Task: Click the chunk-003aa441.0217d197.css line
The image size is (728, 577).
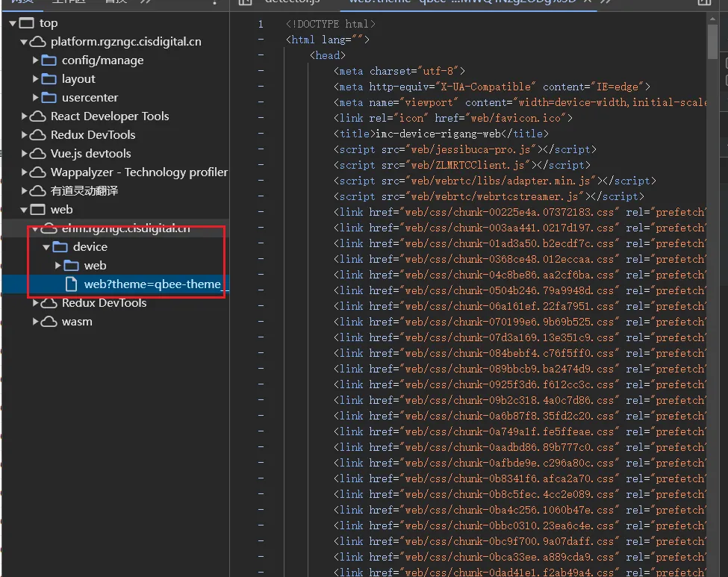Action: (520, 228)
